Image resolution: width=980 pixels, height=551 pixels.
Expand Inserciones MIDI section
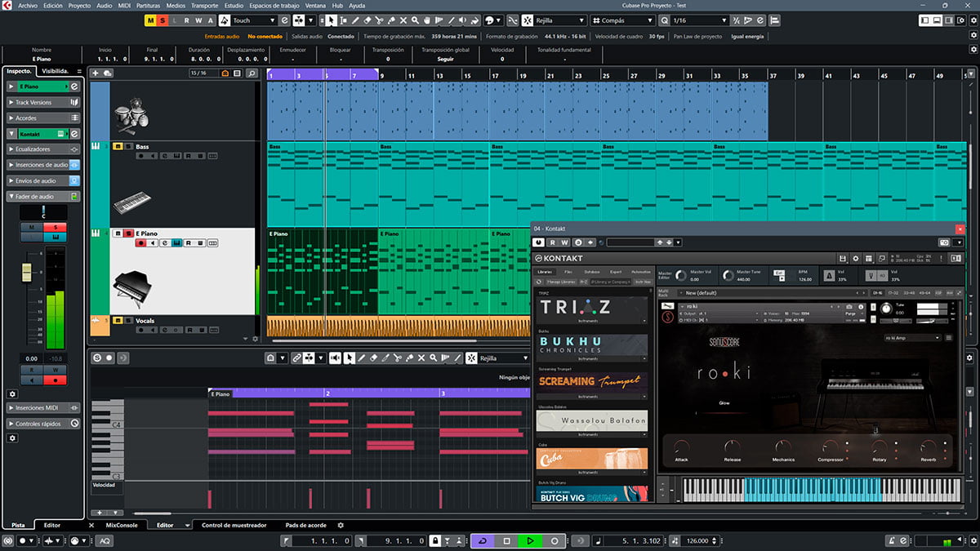(x=43, y=407)
